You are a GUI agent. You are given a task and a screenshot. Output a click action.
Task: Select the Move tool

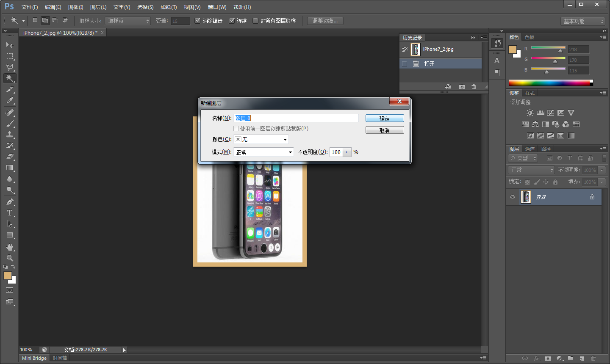tap(10, 45)
